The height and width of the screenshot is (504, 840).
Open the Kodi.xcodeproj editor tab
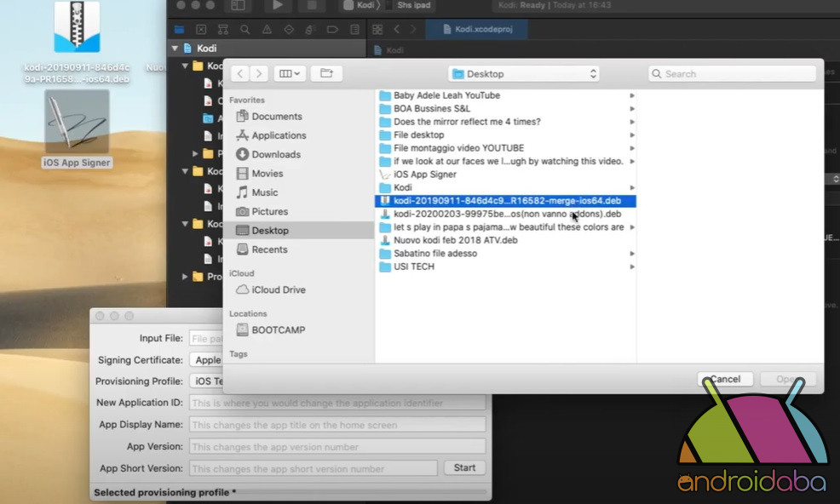(477, 29)
